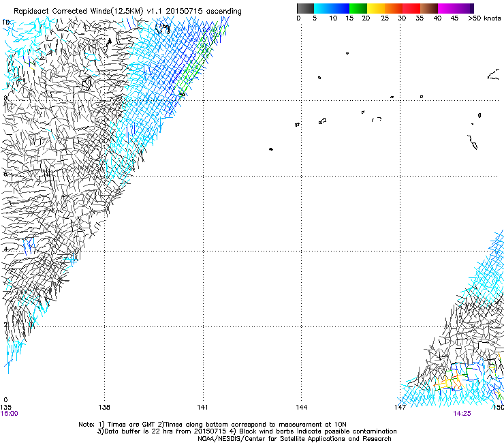
Task: Click the purple 14:25 time label
Action: (x=462, y=414)
